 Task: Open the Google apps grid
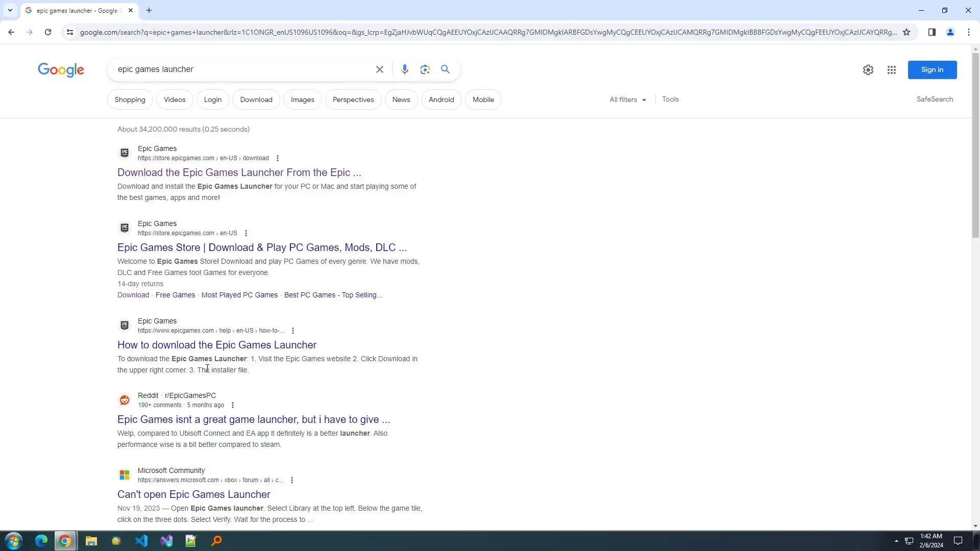pyautogui.click(x=891, y=70)
